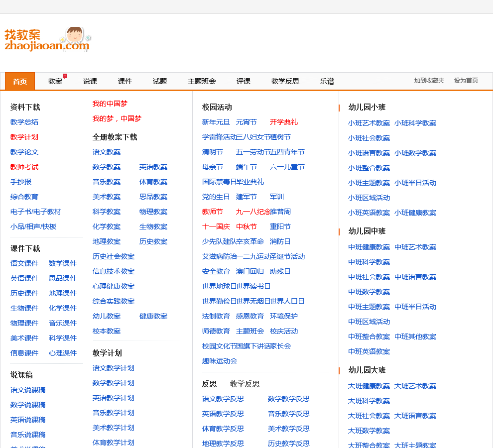Image resolution: width=493 pixels, height=448 pixels.
Task: Open 英语教案 link
Action: click(x=153, y=167)
